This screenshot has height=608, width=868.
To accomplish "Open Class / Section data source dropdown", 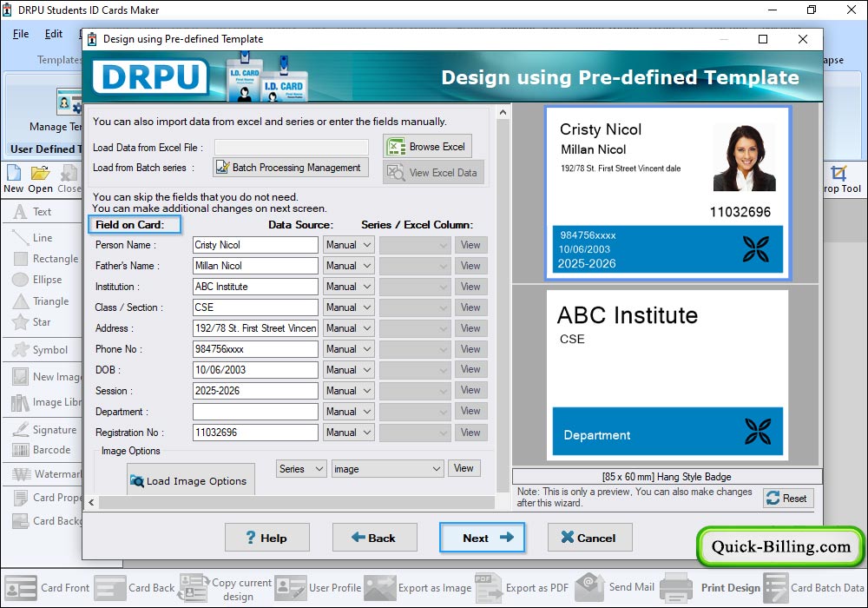I will click(x=348, y=307).
